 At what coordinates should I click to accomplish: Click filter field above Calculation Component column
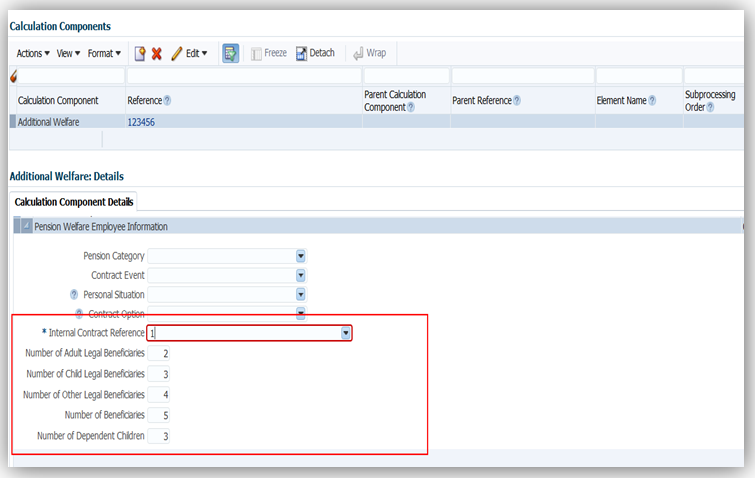click(x=71, y=76)
